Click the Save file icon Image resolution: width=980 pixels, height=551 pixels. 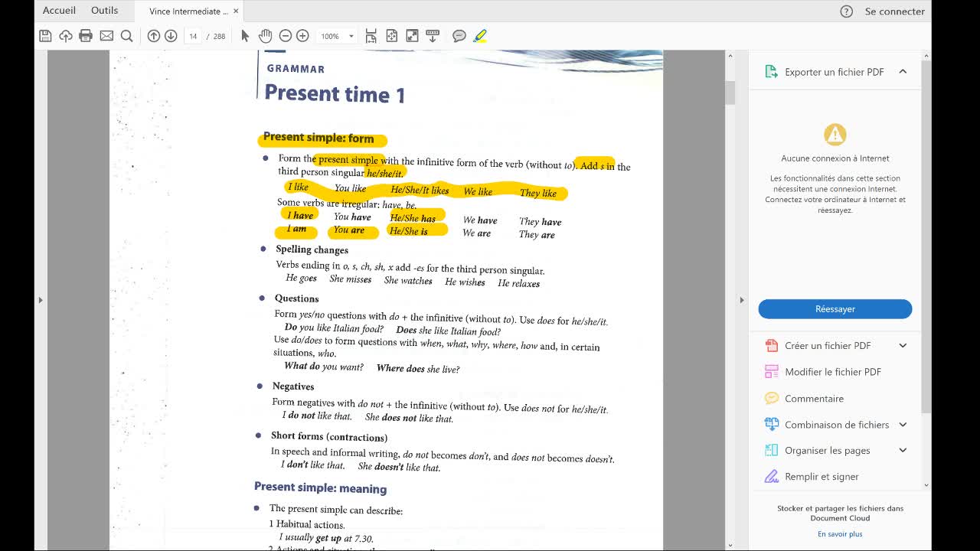tap(45, 36)
